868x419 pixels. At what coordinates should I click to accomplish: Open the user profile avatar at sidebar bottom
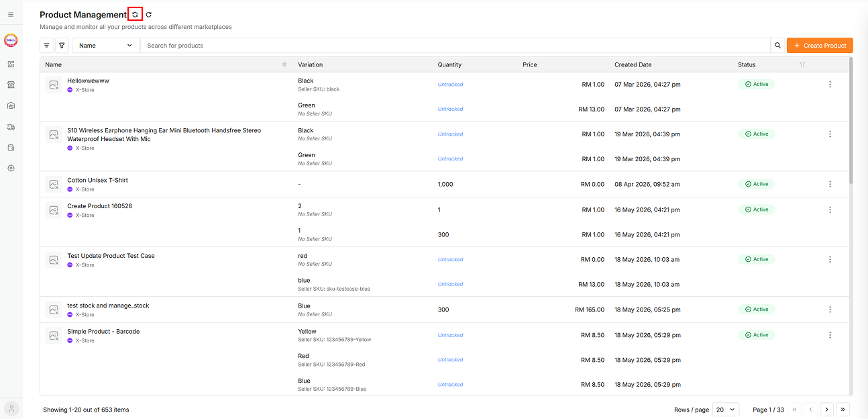coord(11,408)
